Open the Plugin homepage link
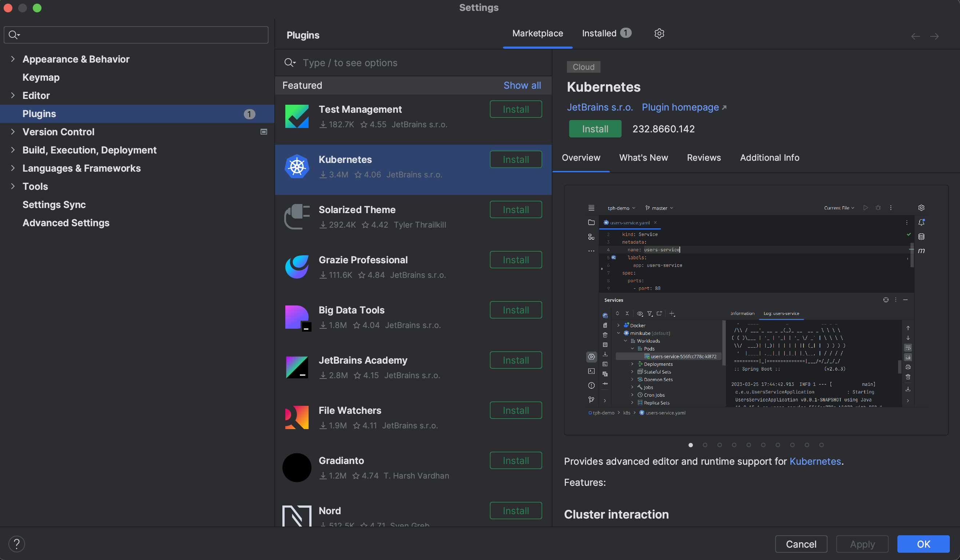 click(681, 107)
